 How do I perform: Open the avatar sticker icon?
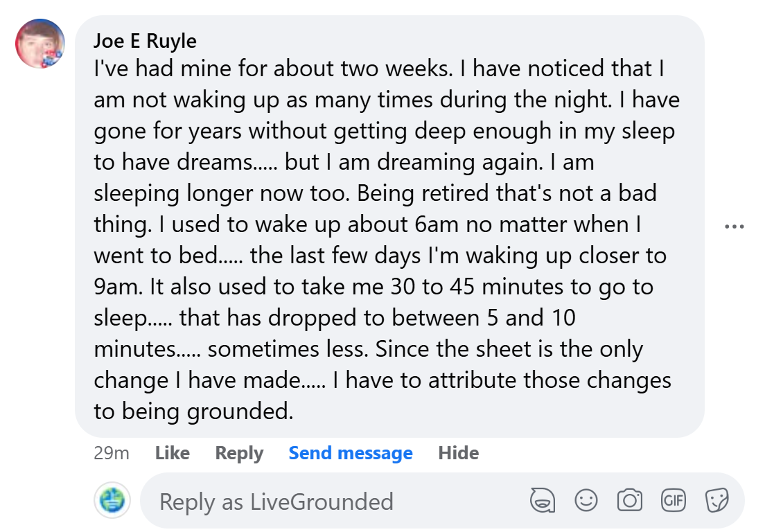(x=543, y=500)
